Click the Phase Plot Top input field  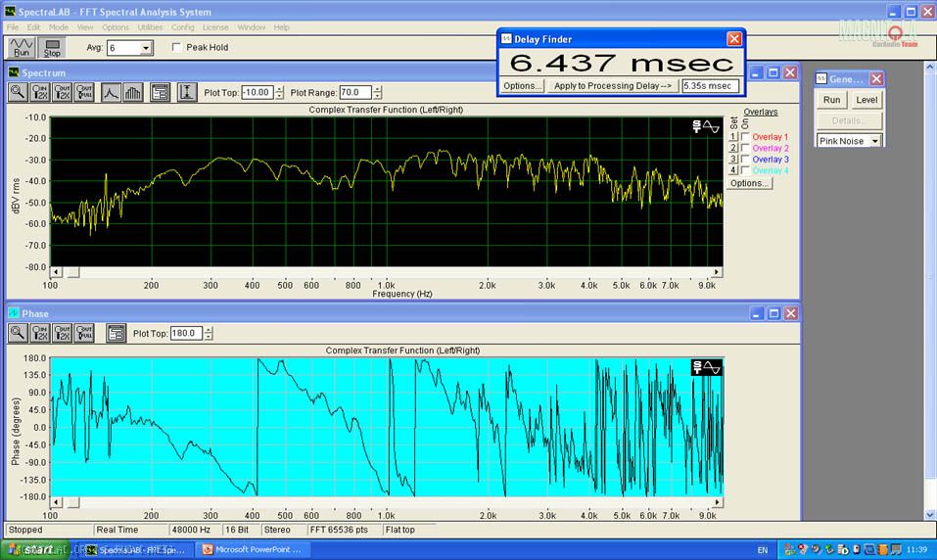tap(186, 334)
